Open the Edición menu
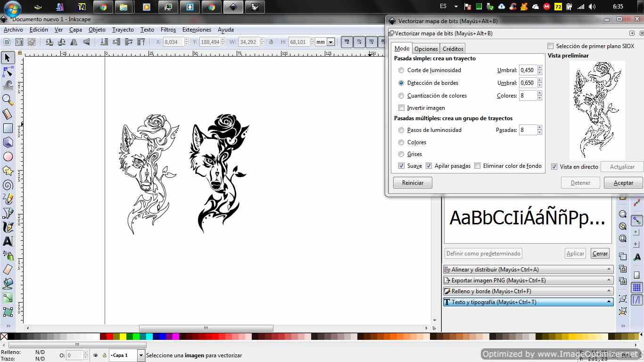Screen dimensions: 644x362 (x=39, y=30)
